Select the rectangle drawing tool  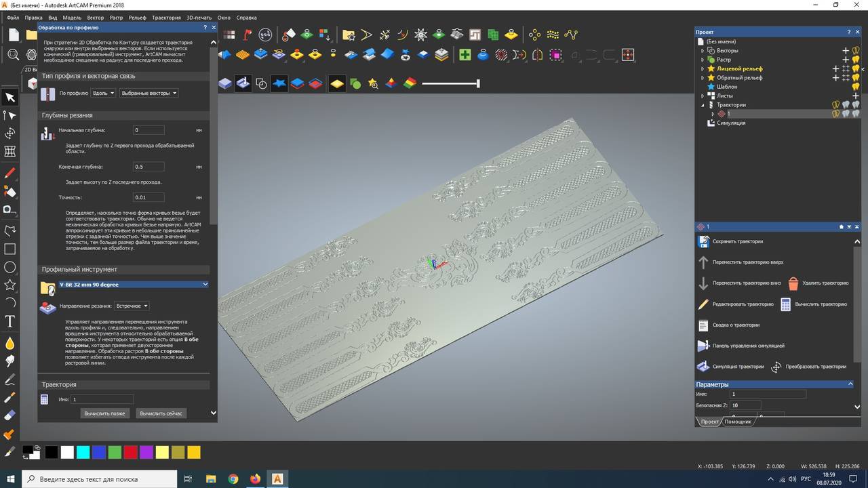9,249
